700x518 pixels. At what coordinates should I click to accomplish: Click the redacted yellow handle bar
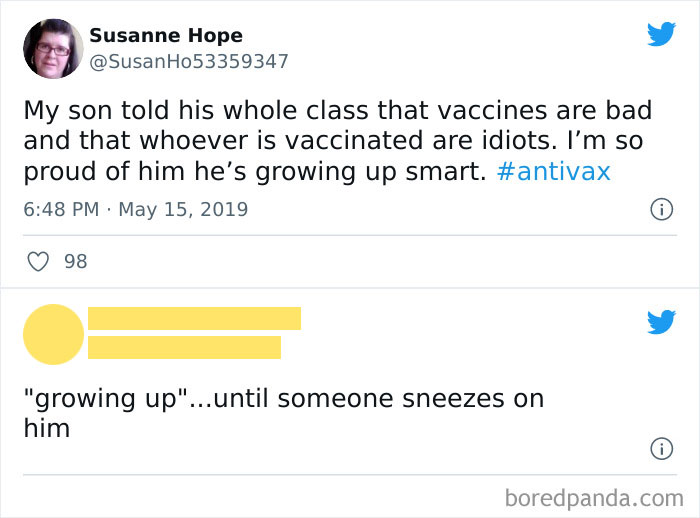point(184,347)
